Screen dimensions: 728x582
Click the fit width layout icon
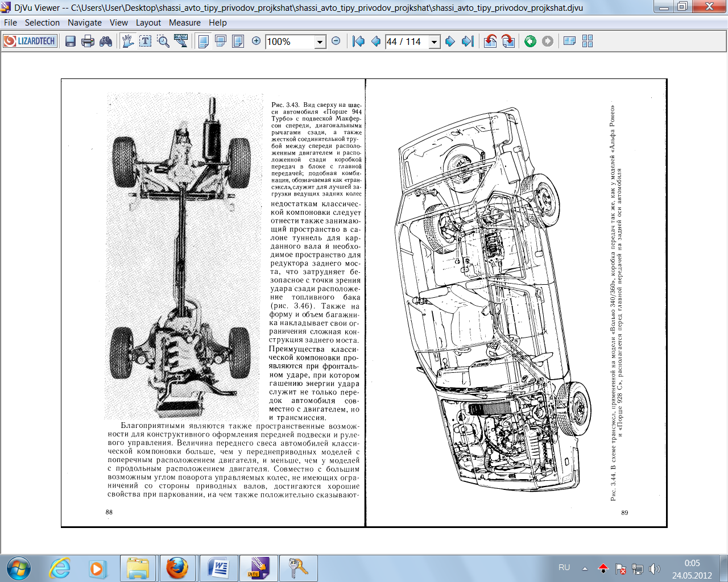click(221, 41)
